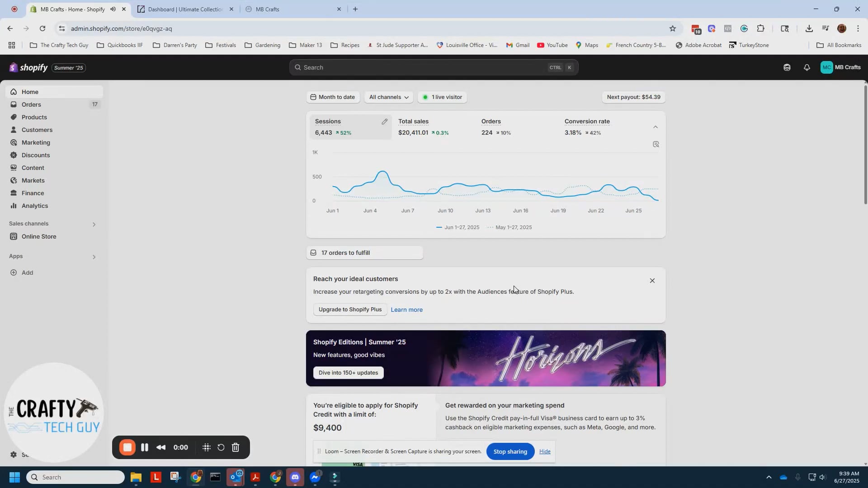The height and width of the screenshot is (488, 868).
Task: Click the Loom stop recording button
Action: pyautogui.click(x=127, y=447)
